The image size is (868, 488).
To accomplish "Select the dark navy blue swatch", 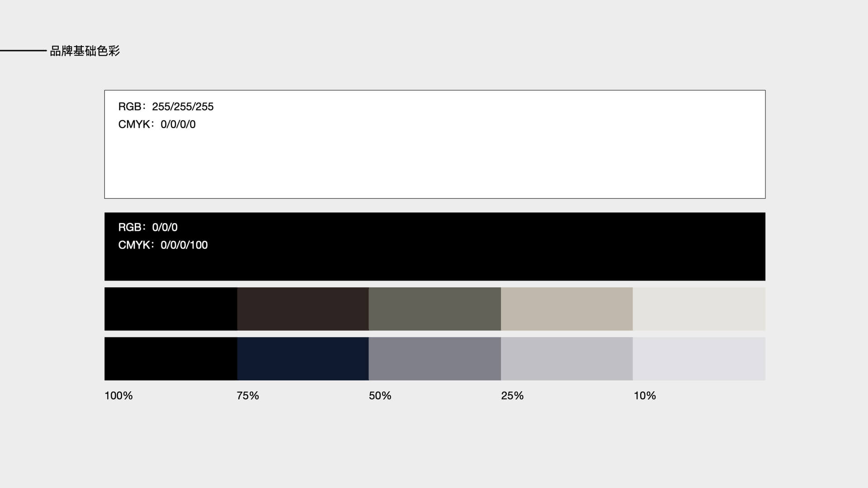I will [302, 358].
